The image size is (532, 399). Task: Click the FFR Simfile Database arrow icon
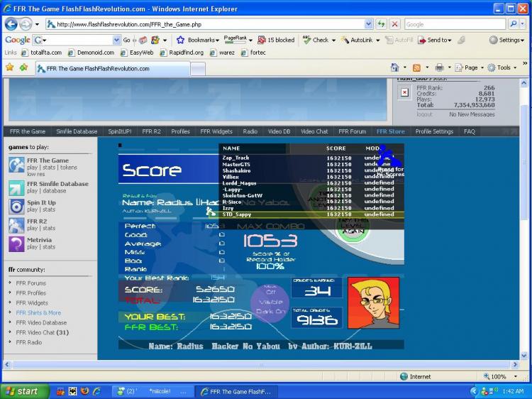click(x=16, y=187)
